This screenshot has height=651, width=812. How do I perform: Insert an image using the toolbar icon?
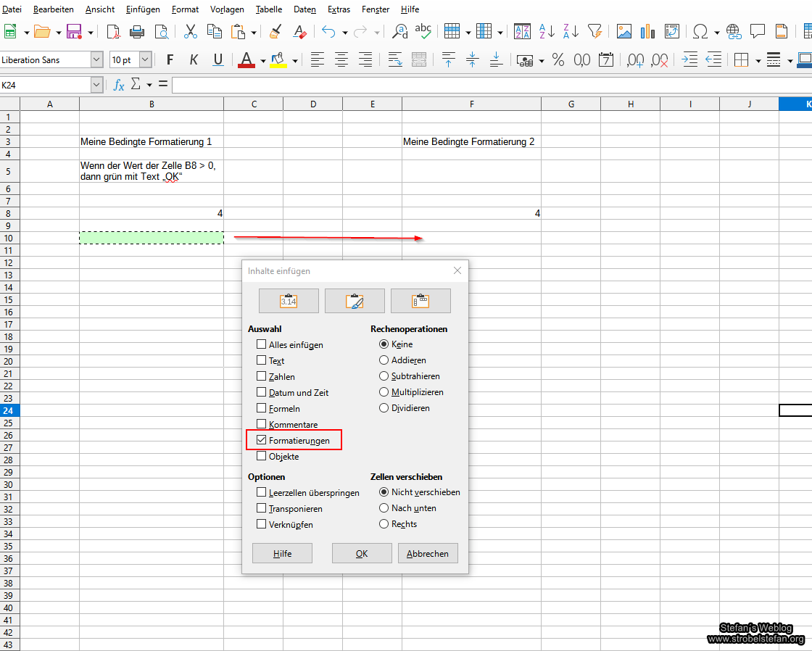pos(624,31)
